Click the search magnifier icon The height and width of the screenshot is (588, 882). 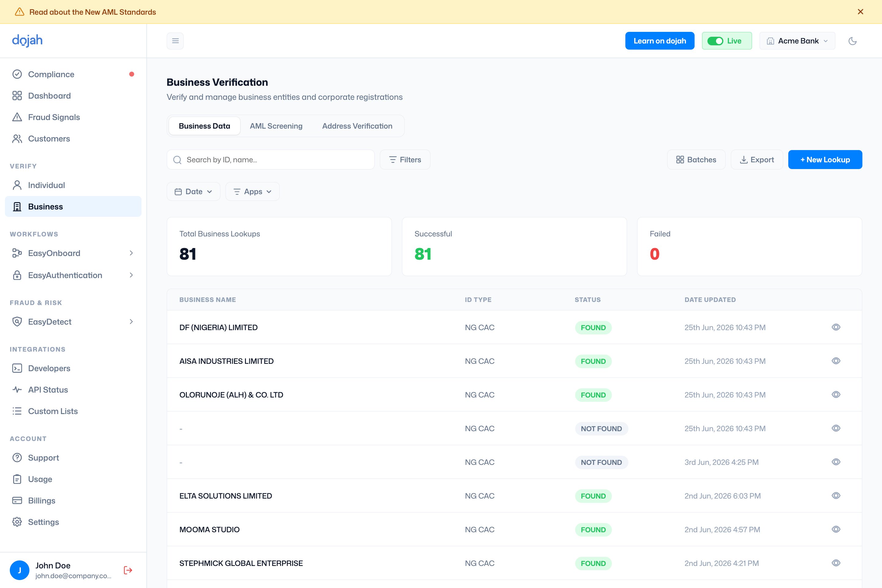177,160
